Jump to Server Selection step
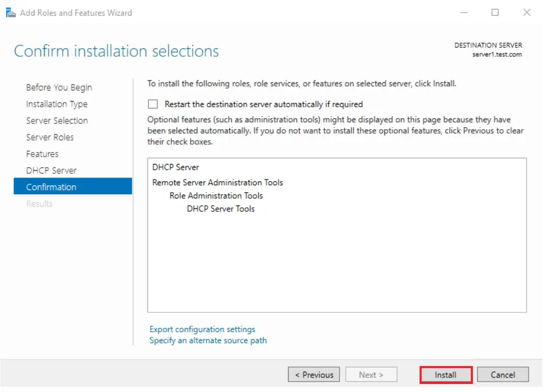This screenshot has width=550, height=392. pyautogui.click(x=58, y=122)
